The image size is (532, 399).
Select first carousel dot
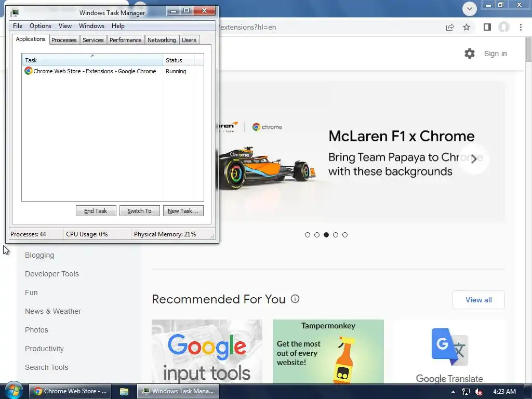click(308, 235)
